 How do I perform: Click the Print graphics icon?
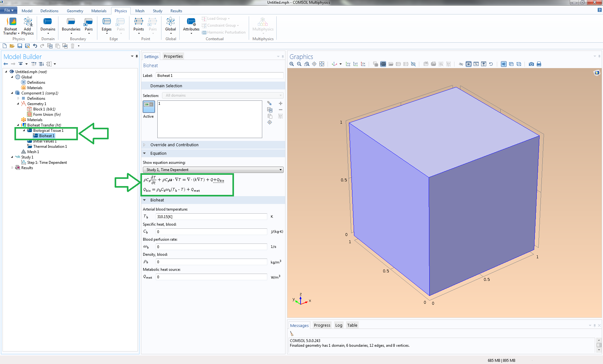pyautogui.click(x=539, y=64)
